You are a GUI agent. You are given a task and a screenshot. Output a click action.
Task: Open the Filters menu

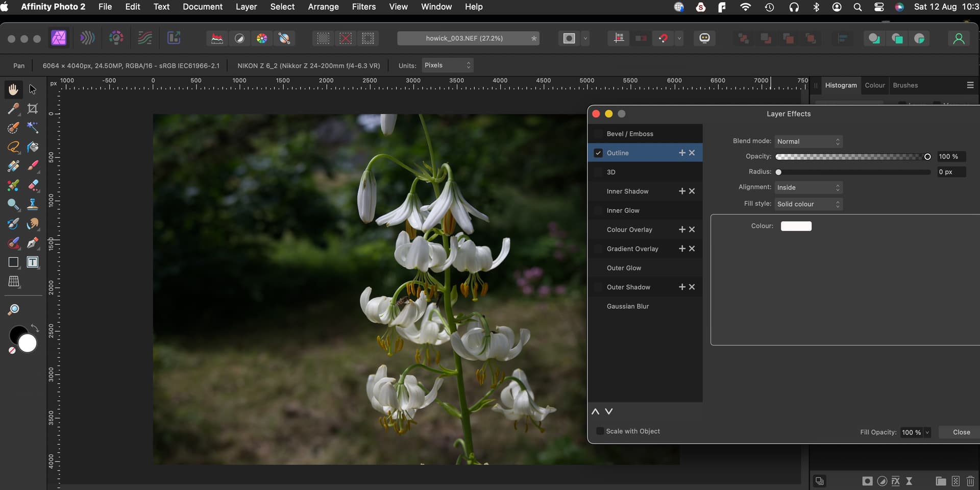(x=363, y=7)
